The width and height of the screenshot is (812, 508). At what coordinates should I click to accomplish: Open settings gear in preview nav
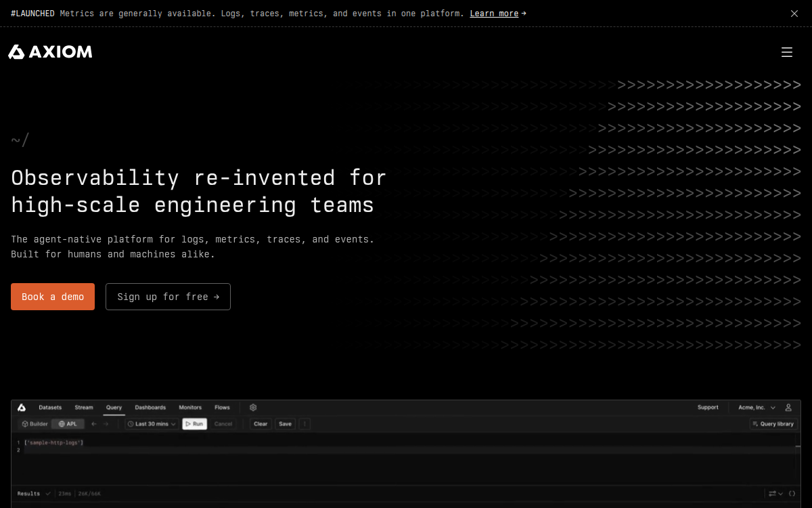(253, 408)
